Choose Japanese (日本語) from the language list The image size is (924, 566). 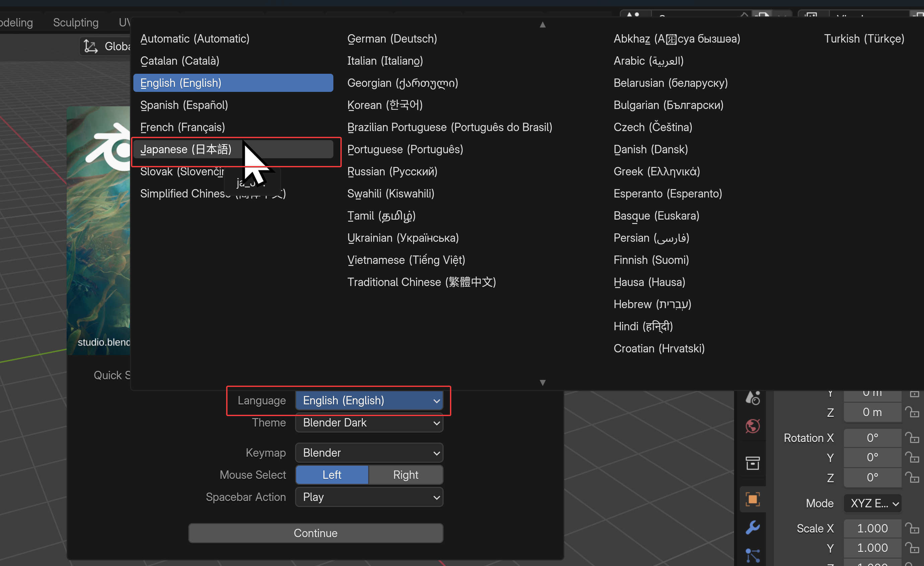point(233,150)
